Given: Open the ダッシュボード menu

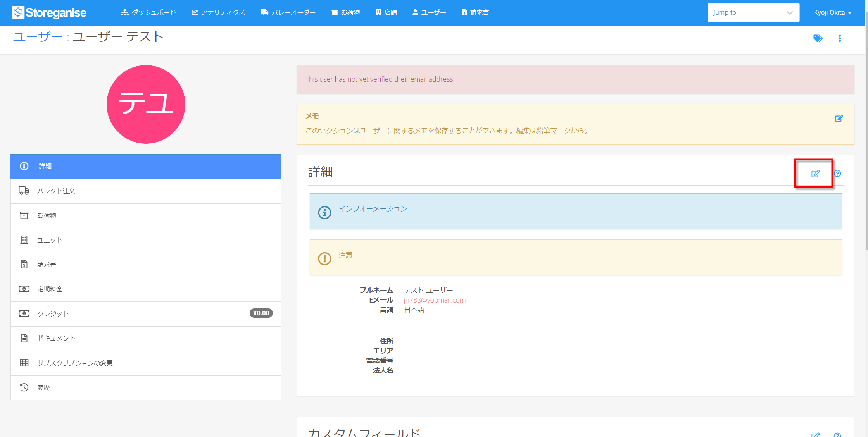Looking at the screenshot, I should click(x=148, y=12).
